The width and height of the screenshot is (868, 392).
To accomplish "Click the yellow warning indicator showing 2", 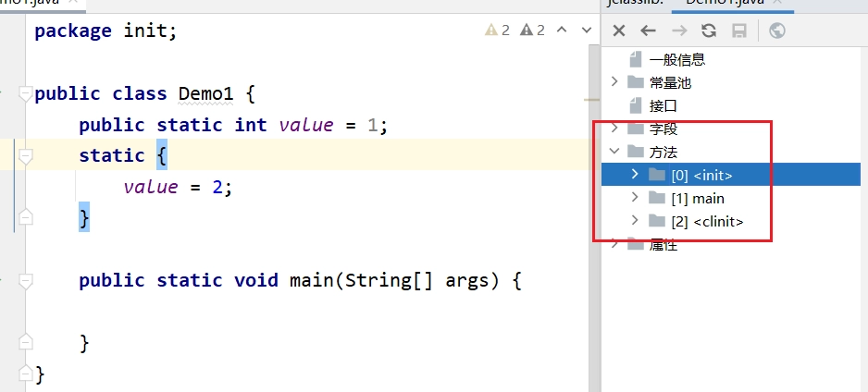I will (x=497, y=30).
